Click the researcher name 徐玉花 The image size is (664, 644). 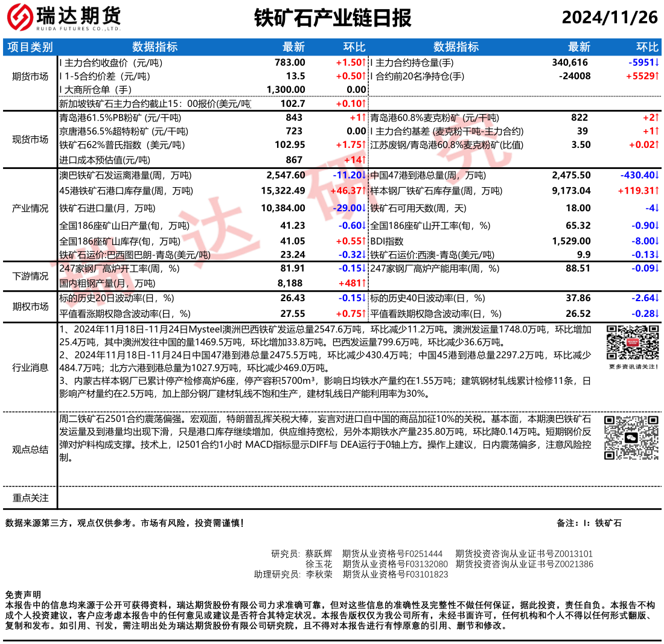[319, 564]
